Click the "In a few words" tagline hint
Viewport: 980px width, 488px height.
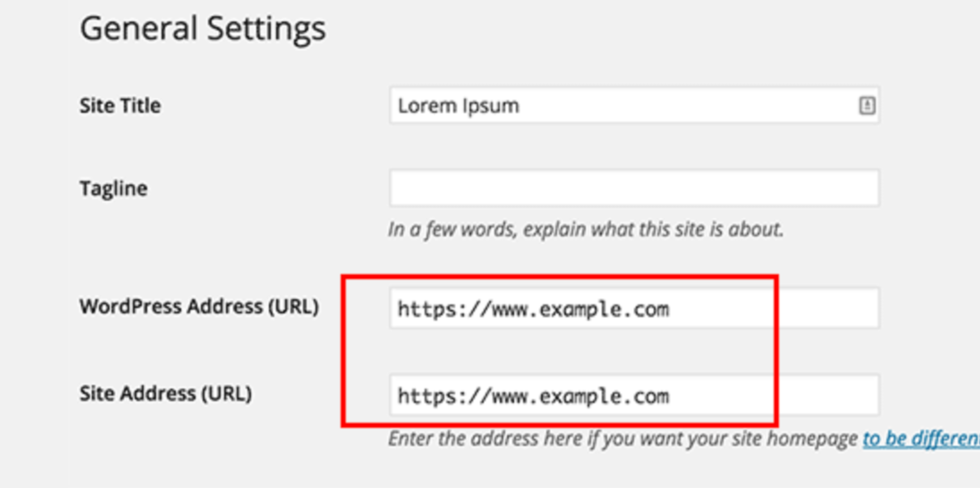tap(585, 229)
